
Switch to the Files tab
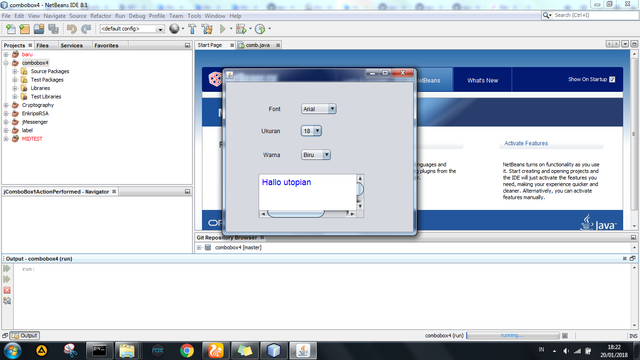(x=42, y=45)
